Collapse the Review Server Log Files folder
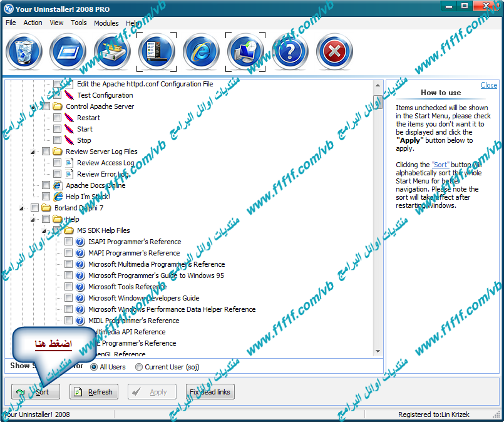 34,152
